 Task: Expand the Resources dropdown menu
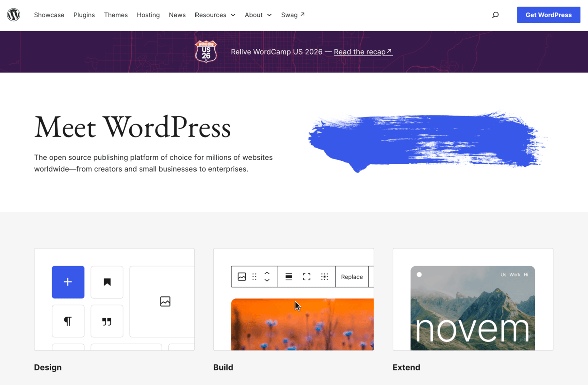(215, 15)
